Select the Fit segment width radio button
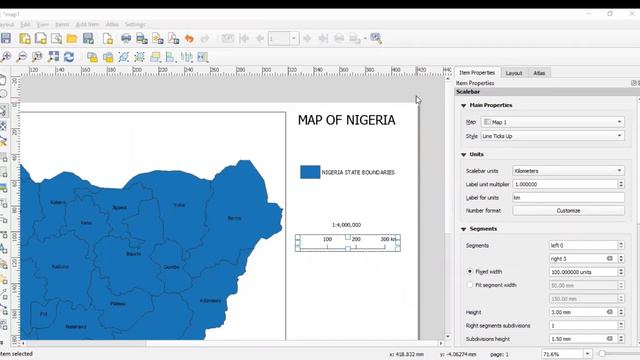Image resolution: width=640 pixels, height=360 pixels. [x=470, y=285]
